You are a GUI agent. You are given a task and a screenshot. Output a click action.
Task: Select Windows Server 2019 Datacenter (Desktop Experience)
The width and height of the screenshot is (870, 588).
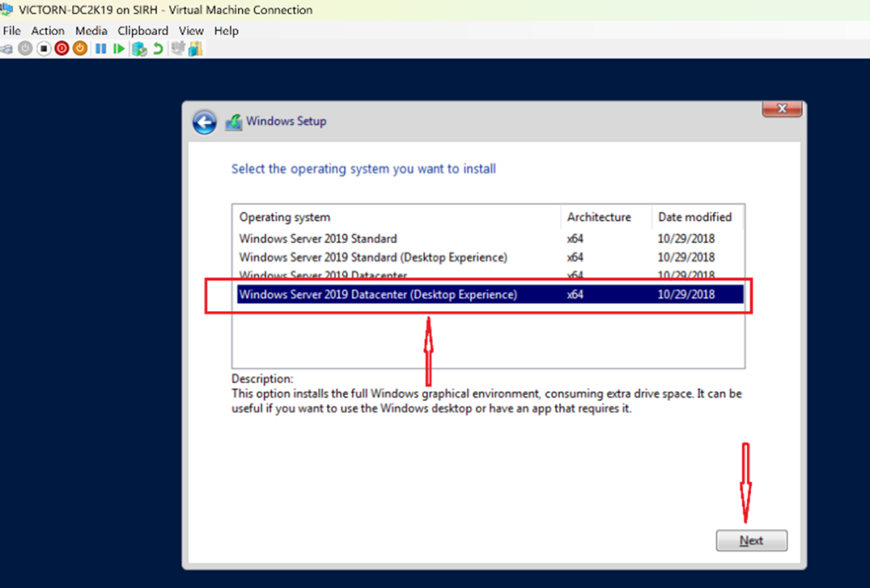tap(490, 295)
